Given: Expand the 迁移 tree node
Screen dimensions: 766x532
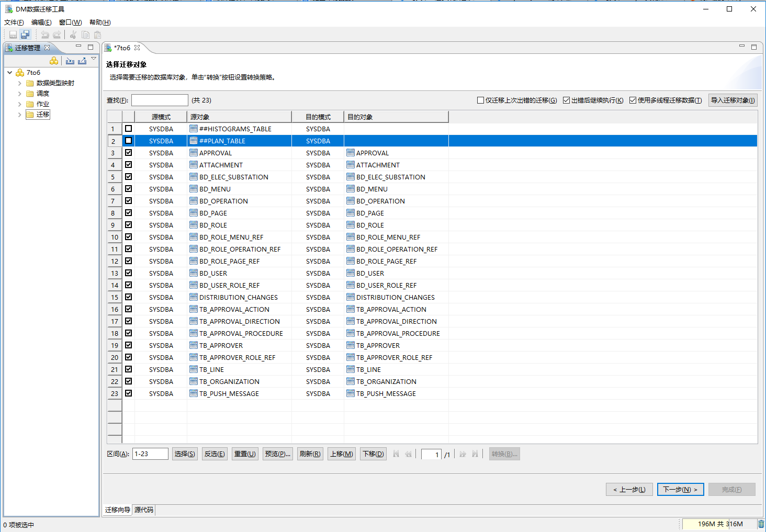Looking at the screenshot, I should click(x=20, y=115).
